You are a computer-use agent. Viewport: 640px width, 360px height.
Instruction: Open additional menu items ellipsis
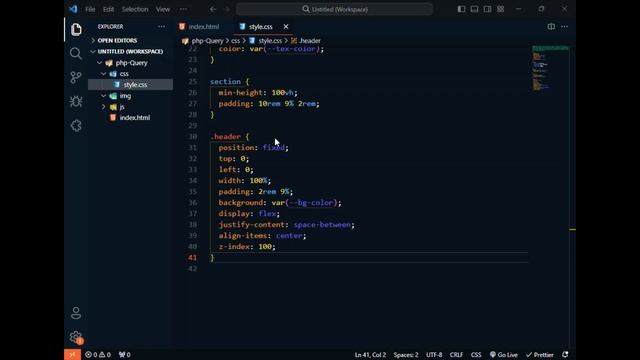click(x=183, y=9)
